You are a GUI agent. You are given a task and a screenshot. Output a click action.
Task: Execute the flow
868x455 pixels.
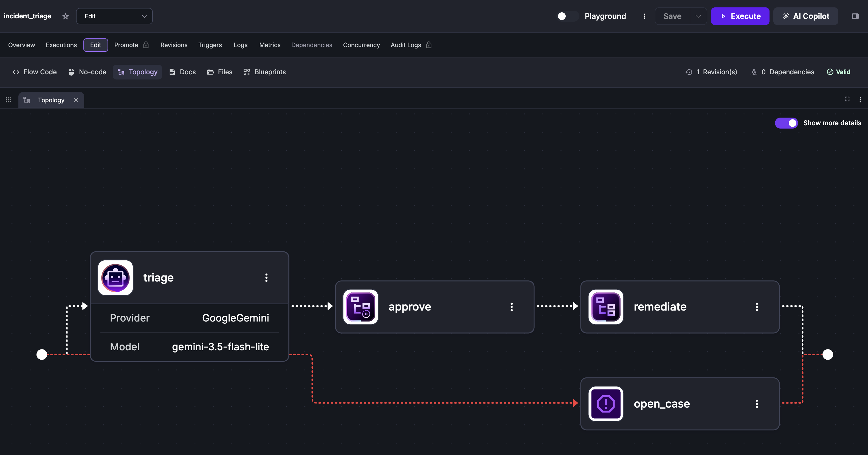point(740,16)
